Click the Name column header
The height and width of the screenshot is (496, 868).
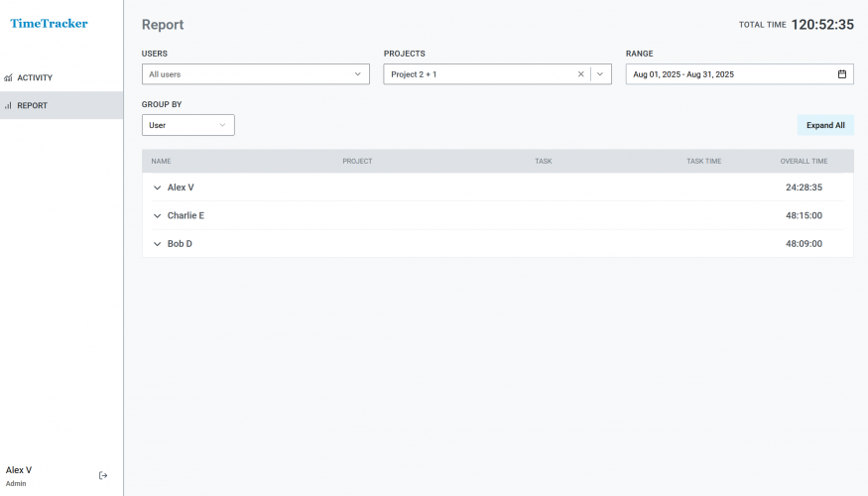coord(161,161)
